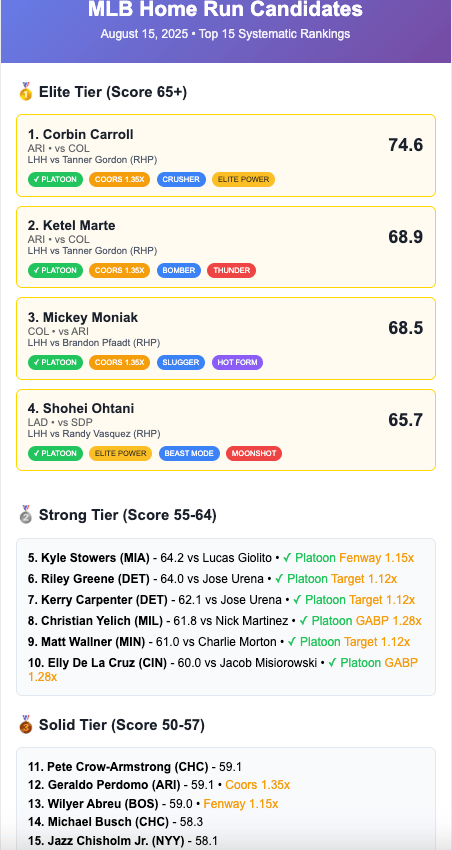Screen dimensions: 452x850
Task: Select Shohei Ohtani's red Moonshot badge
Action: pos(254,453)
